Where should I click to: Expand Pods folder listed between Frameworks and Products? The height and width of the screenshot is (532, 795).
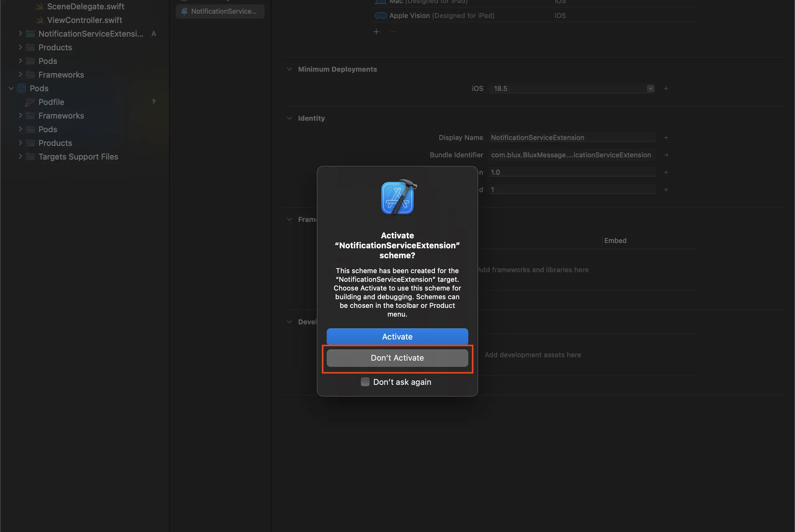click(x=20, y=129)
